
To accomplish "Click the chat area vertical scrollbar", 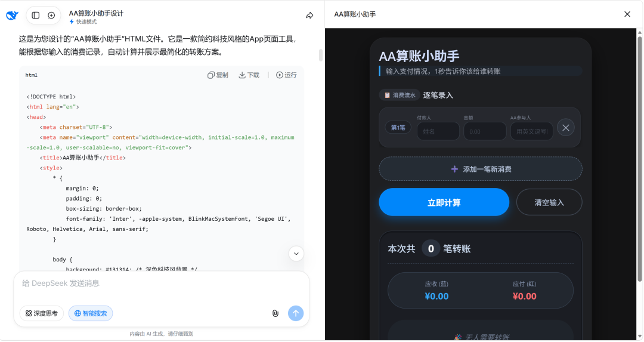I will (321, 55).
